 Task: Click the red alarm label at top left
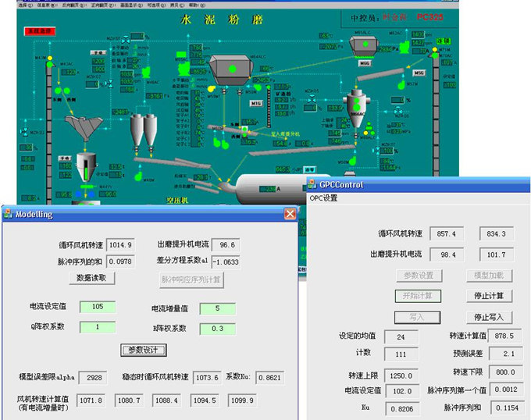coord(39,31)
